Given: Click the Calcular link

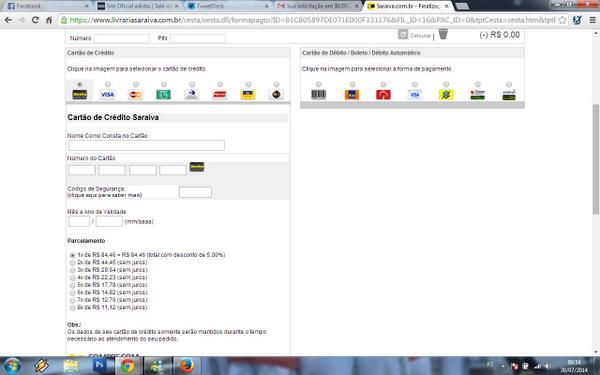Looking at the screenshot, I should (x=420, y=36).
